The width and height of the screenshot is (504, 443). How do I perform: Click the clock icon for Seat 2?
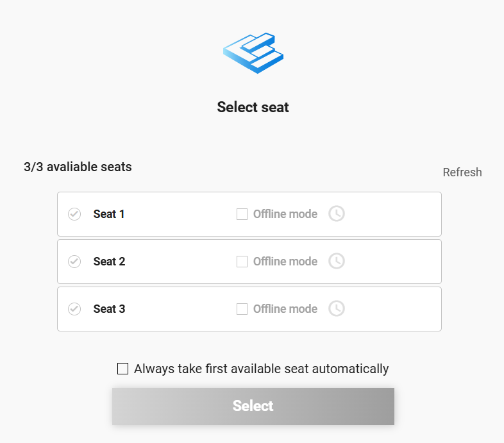click(x=337, y=261)
